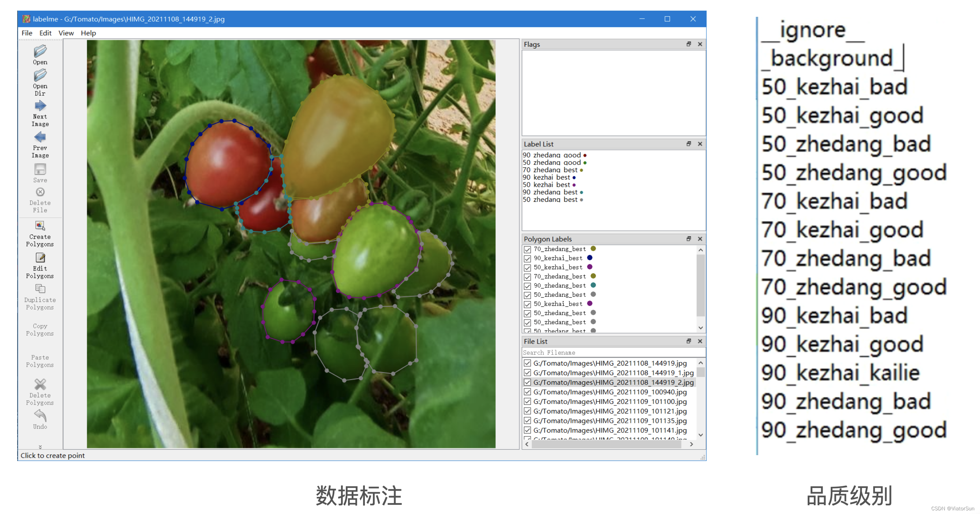The width and height of the screenshot is (980, 514).
Task: Float the Label List panel
Action: point(688,144)
